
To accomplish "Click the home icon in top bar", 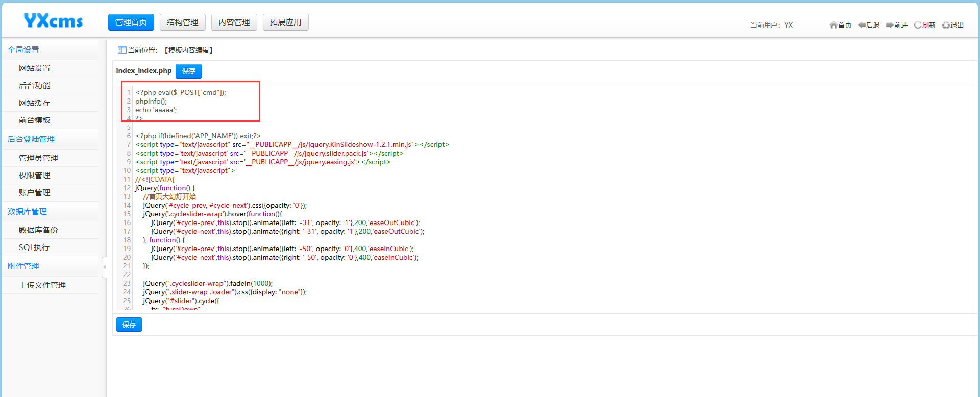I will click(x=833, y=25).
